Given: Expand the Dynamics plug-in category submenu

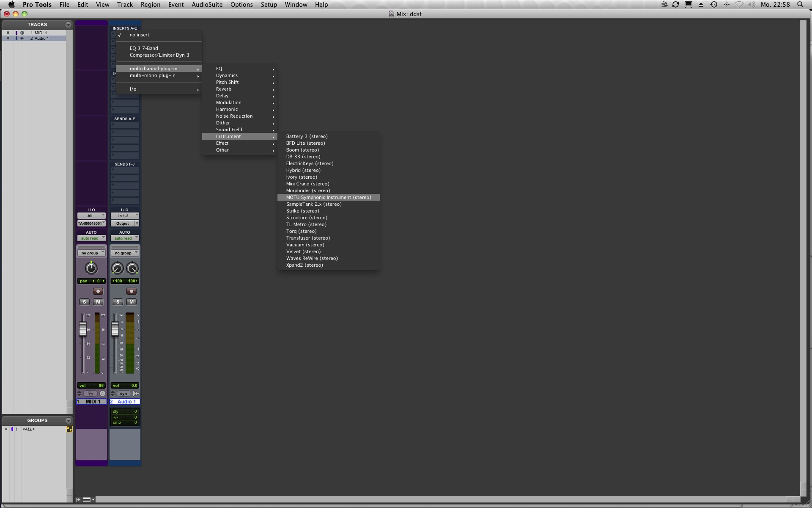Looking at the screenshot, I should point(240,75).
